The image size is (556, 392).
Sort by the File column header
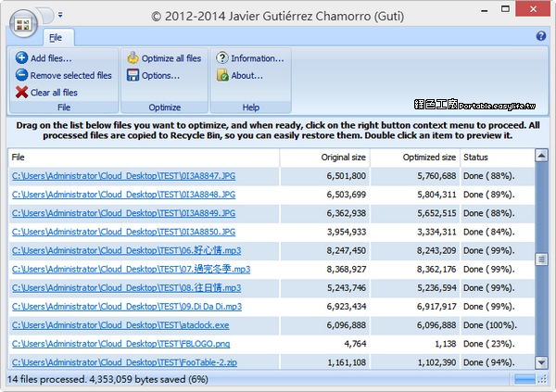tap(144, 158)
